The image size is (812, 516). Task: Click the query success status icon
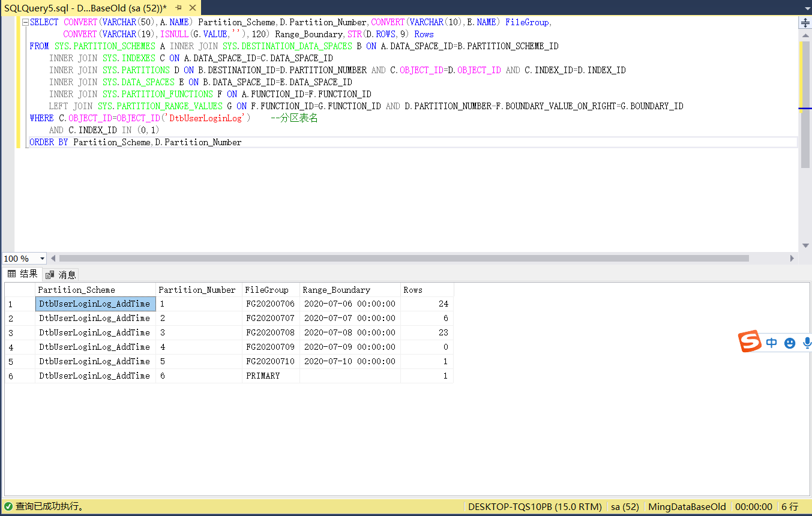(x=8, y=506)
